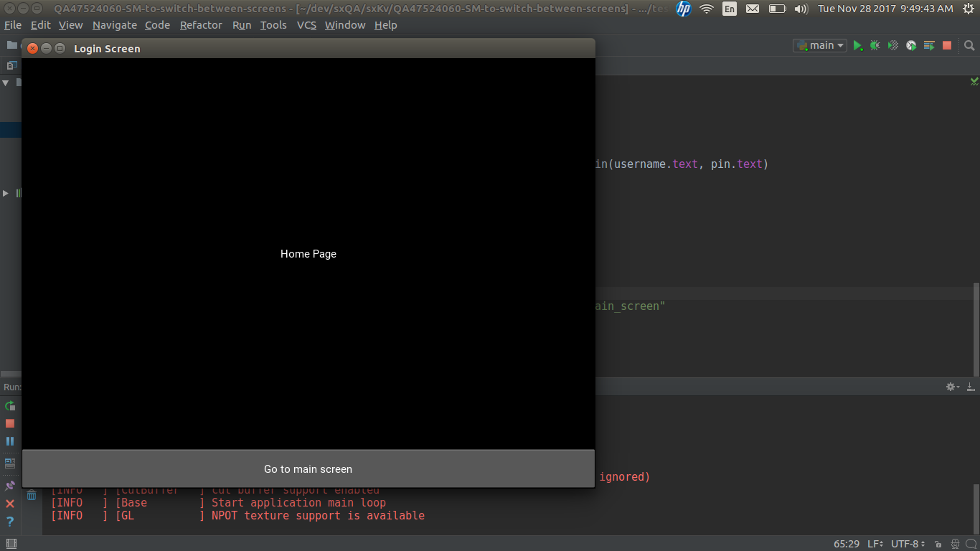Pin the Run tab
Image resolution: width=980 pixels, height=551 pixels.
(10, 486)
